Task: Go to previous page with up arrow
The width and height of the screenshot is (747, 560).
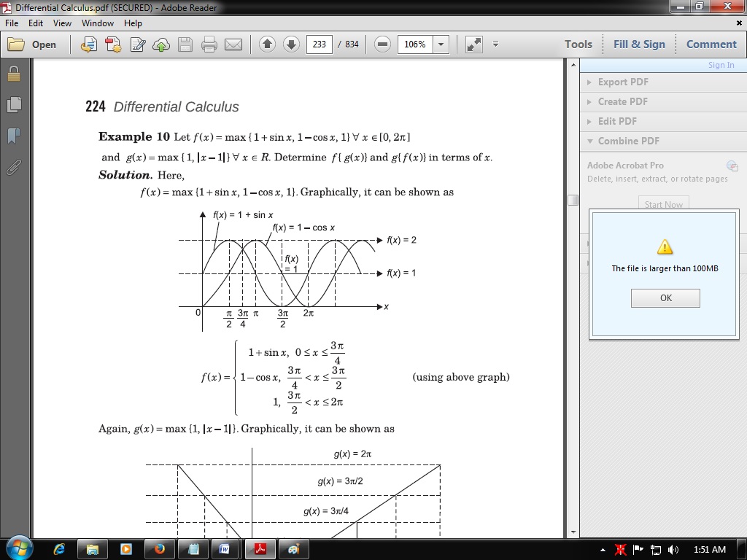Action: (267, 44)
